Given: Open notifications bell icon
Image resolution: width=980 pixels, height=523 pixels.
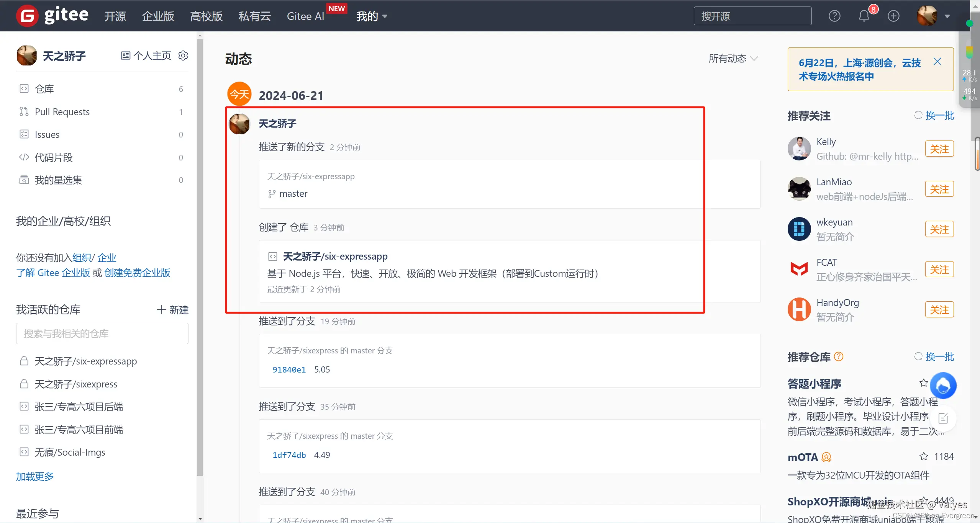Looking at the screenshot, I should coord(864,16).
